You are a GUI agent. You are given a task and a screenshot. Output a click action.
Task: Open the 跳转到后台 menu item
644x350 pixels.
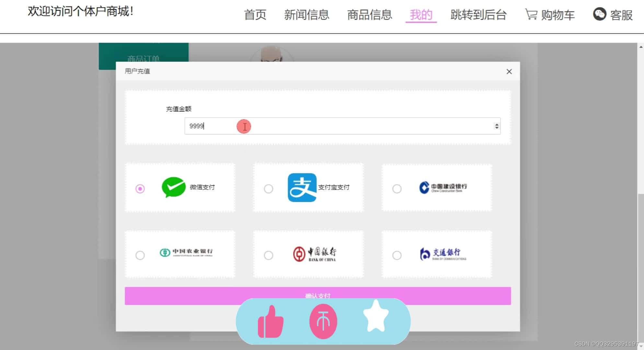tap(478, 15)
